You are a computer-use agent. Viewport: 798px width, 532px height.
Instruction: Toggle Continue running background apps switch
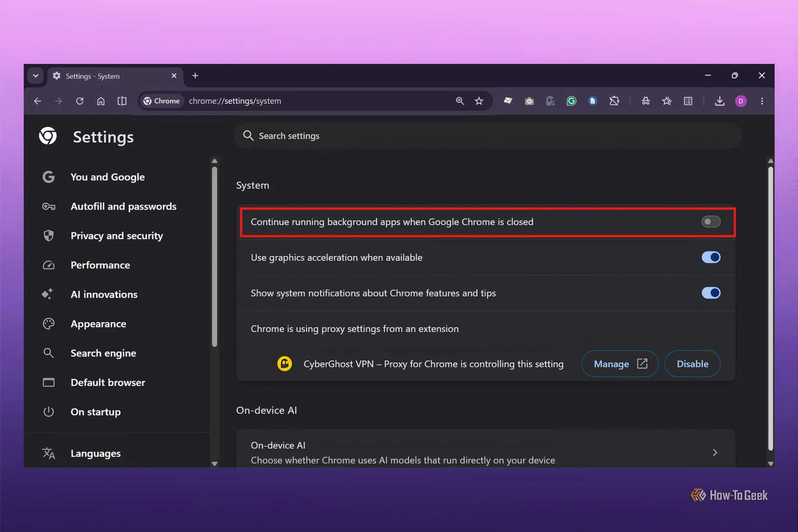(711, 222)
